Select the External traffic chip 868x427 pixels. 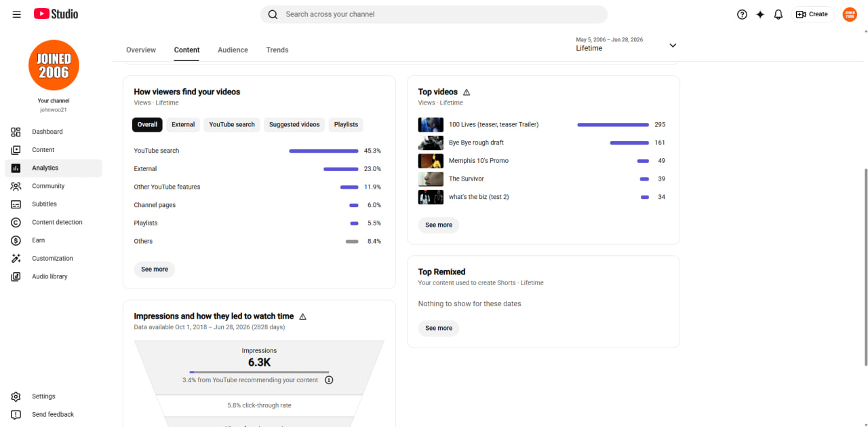[x=183, y=125]
